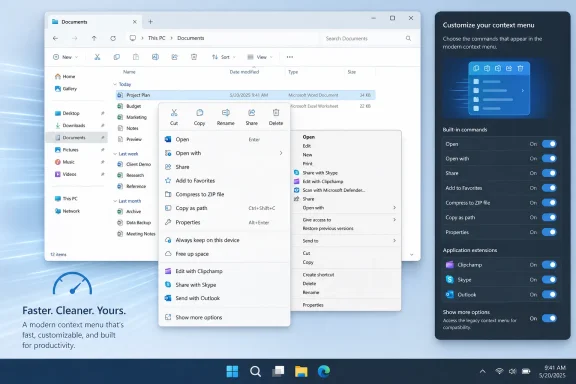Turn off the Show more options switch
Image resolution: width=576 pixels, height=384 pixels.
click(549, 318)
